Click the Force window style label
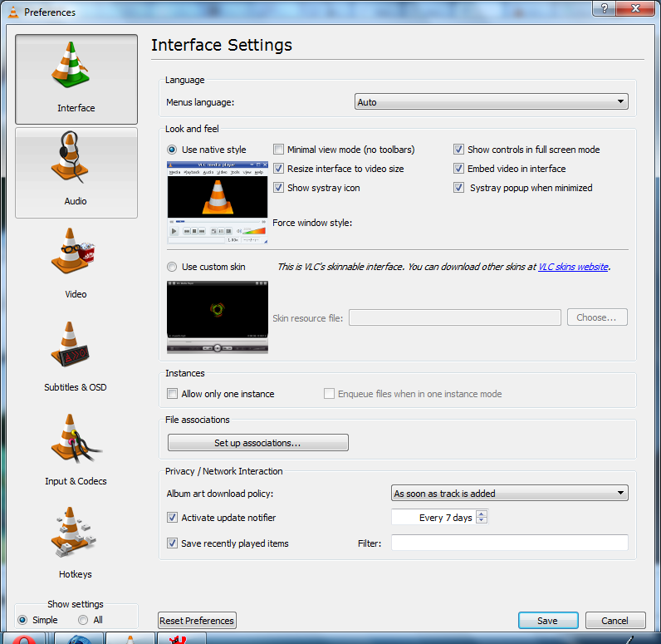Viewport: 661px width, 644px height. pos(312,223)
